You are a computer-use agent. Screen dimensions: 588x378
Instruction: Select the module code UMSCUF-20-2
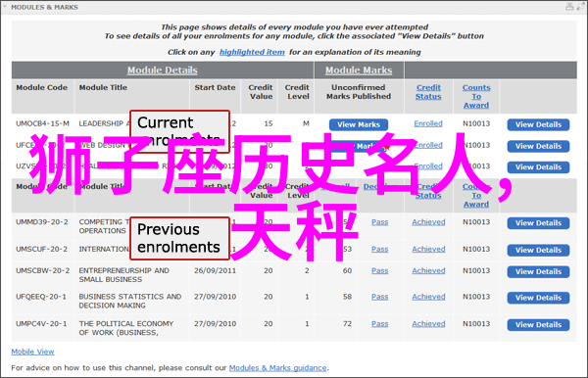(41, 249)
